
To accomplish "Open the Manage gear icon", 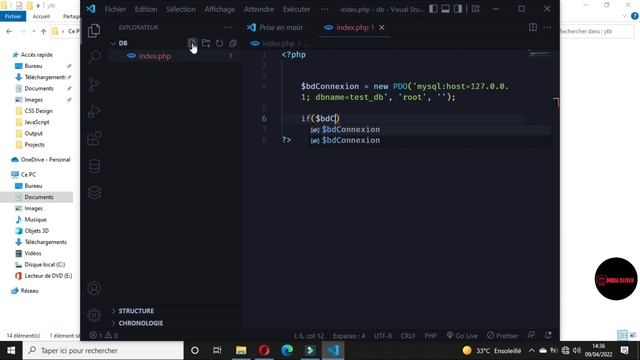I will click(94, 315).
